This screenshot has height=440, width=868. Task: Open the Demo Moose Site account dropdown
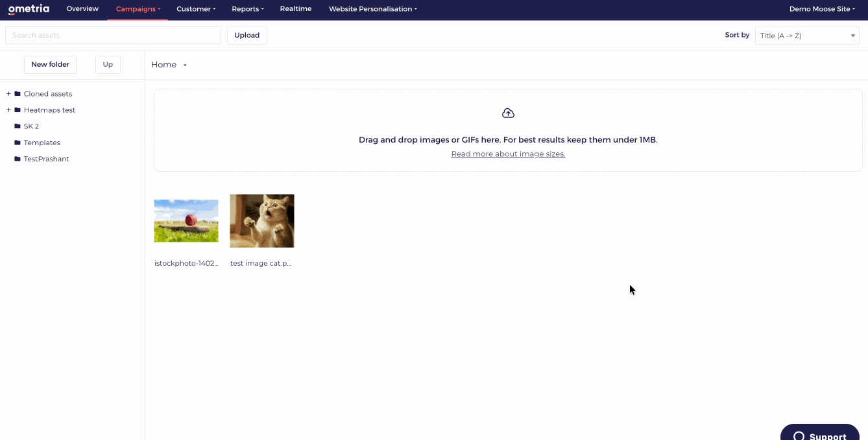pos(822,9)
